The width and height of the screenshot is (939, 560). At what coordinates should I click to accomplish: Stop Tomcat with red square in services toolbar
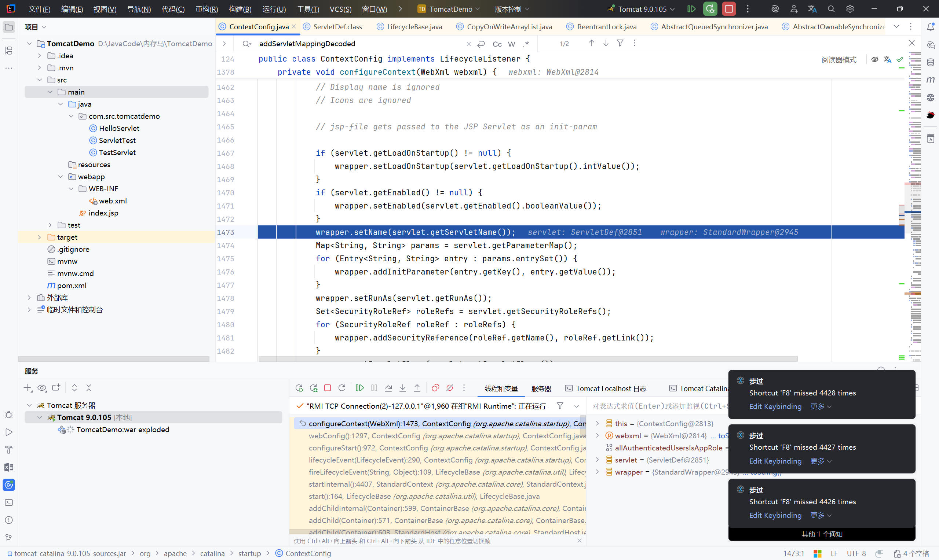(x=327, y=388)
